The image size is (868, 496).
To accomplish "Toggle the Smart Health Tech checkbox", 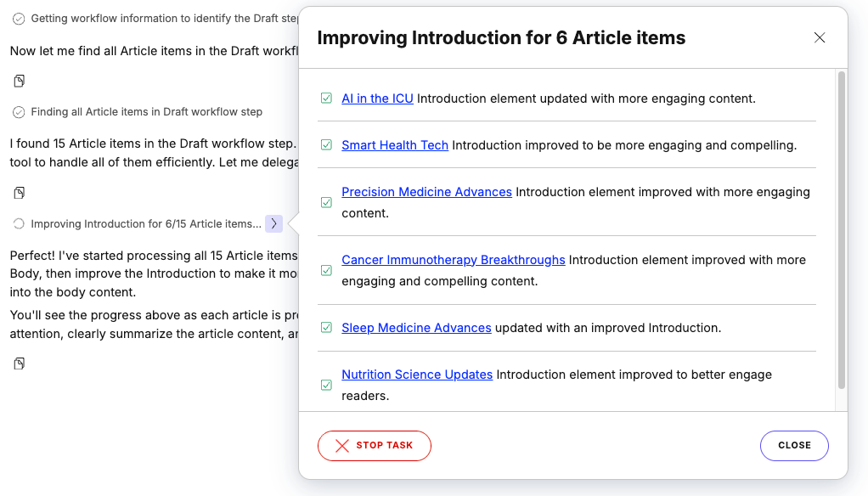I will pyautogui.click(x=326, y=145).
